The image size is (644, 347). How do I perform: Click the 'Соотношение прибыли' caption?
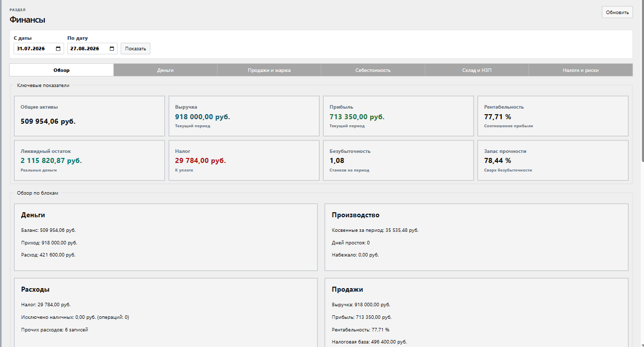(x=509, y=126)
